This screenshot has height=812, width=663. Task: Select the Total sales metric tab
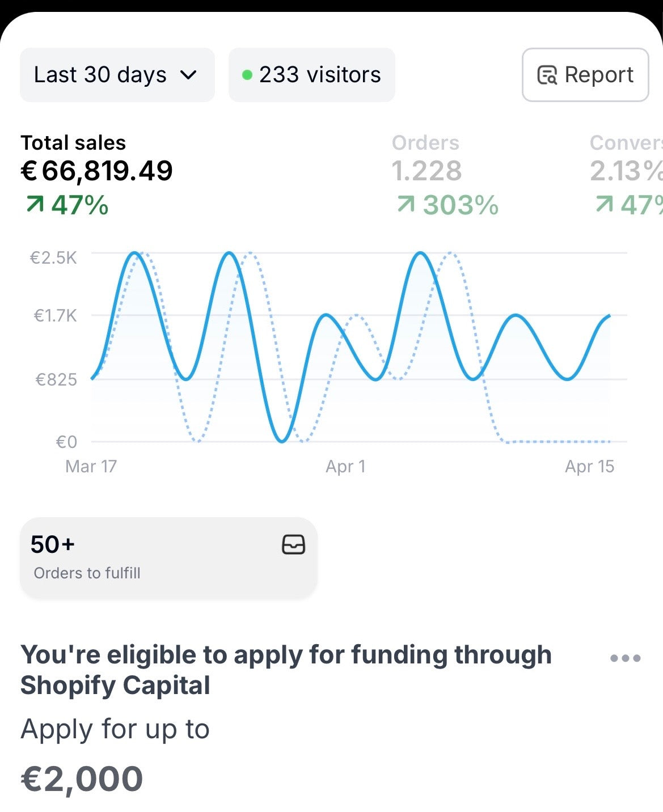coord(73,143)
